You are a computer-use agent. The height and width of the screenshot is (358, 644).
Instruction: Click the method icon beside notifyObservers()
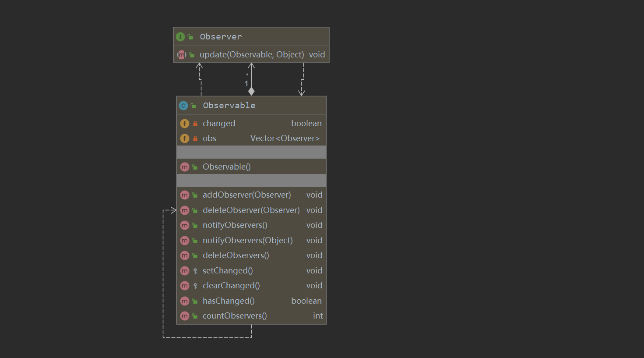[185, 225]
